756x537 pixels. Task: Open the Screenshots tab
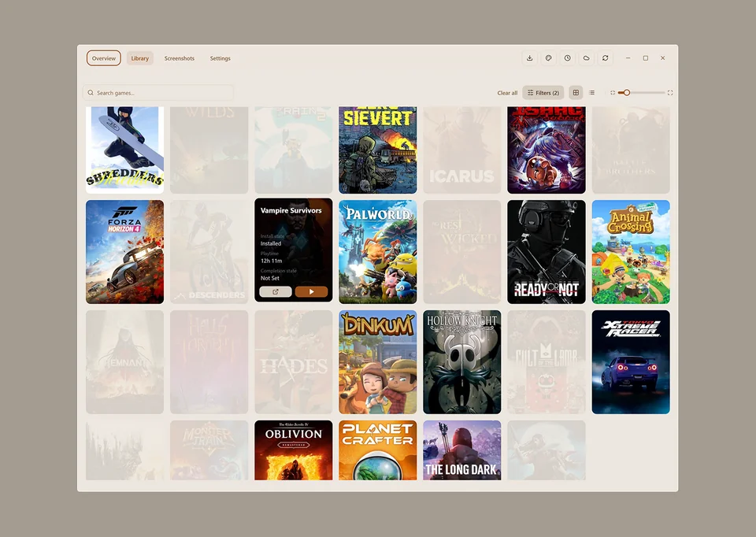[180, 58]
